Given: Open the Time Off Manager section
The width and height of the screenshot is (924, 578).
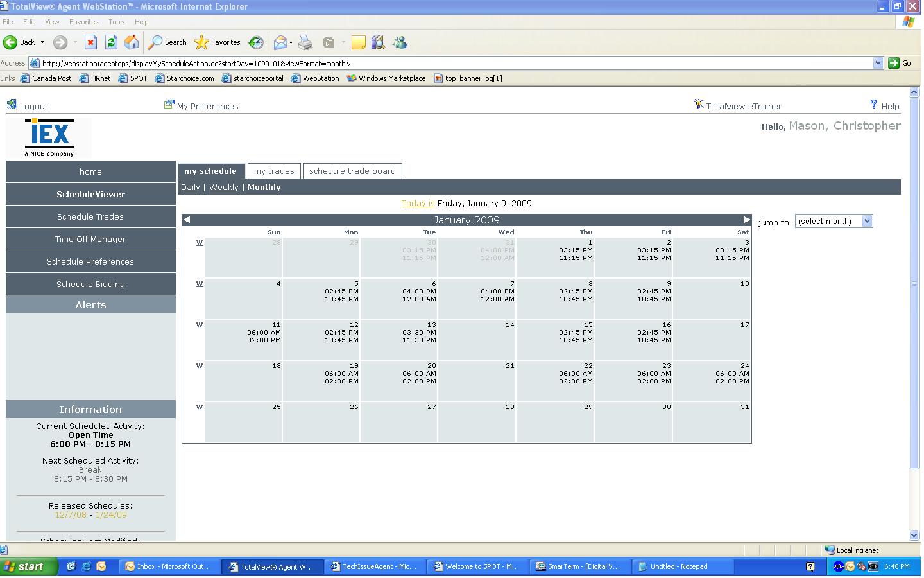Looking at the screenshot, I should coord(90,240).
